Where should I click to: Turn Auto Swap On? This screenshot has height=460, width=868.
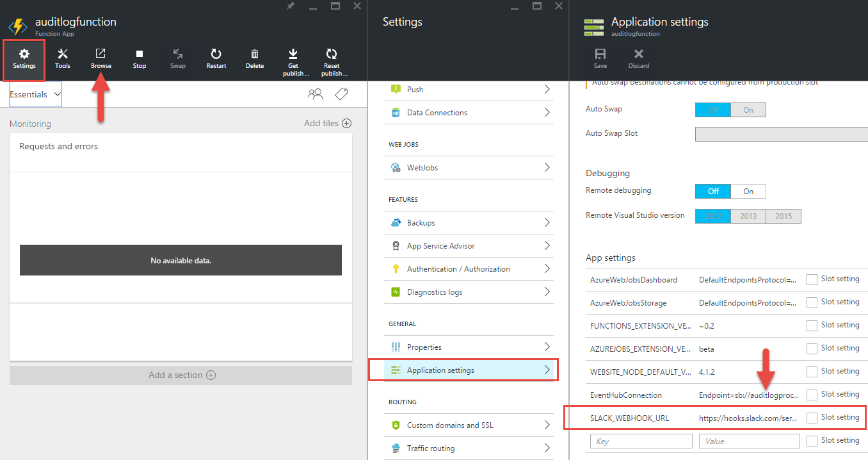click(x=748, y=110)
